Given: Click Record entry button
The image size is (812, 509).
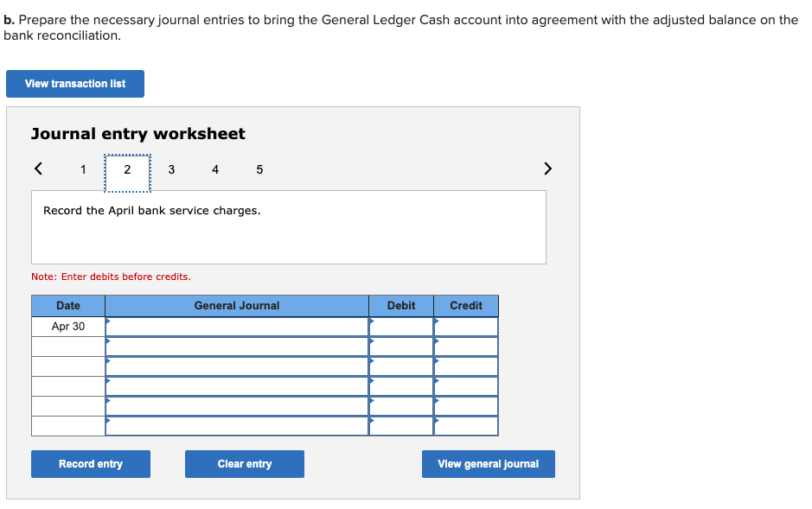Looking at the screenshot, I should tap(91, 464).
